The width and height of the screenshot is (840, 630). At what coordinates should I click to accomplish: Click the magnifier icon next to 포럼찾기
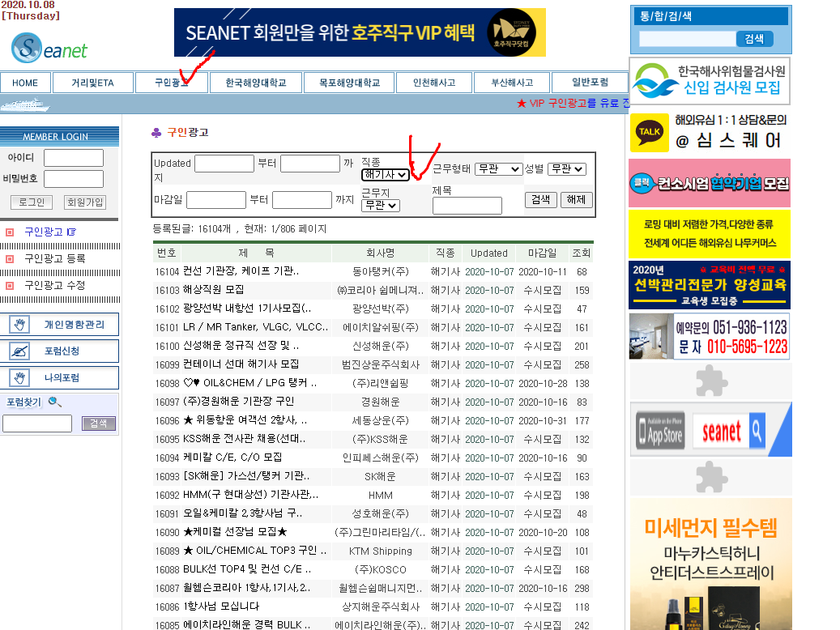pos(54,402)
